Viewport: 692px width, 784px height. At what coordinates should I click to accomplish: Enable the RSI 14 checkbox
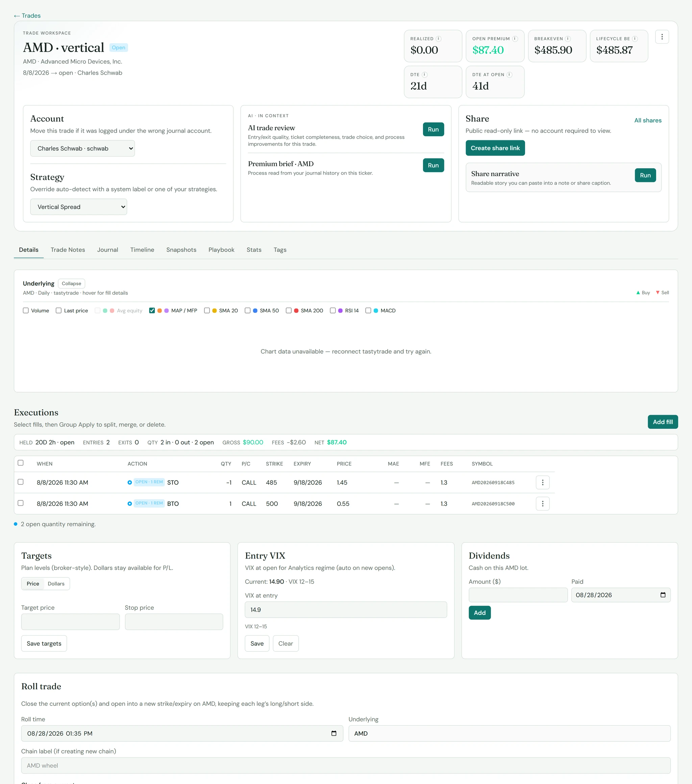[x=333, y=311]
